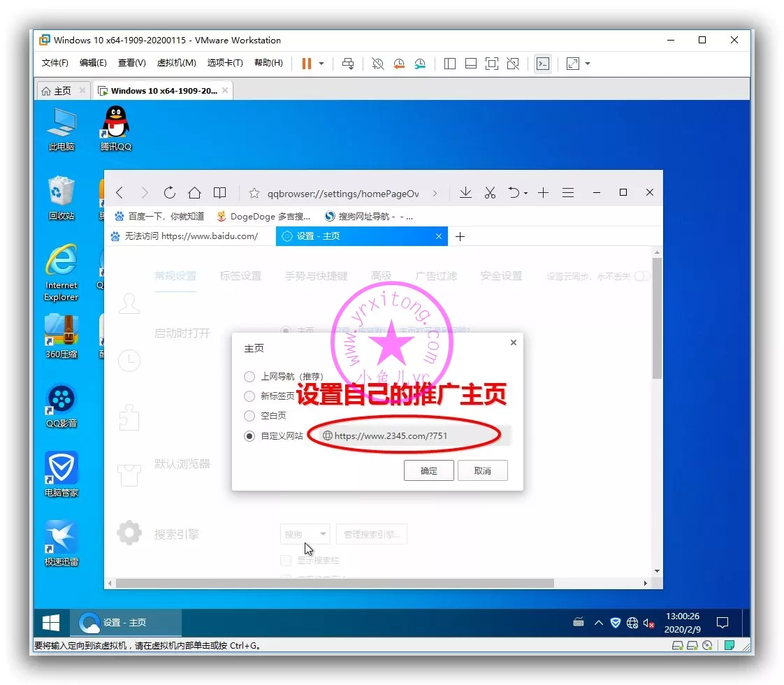Image resolution: width=784 pixels, height=685 pixels.
Task: Open the QQ browser hamburger menu
Action: [568, 193]
